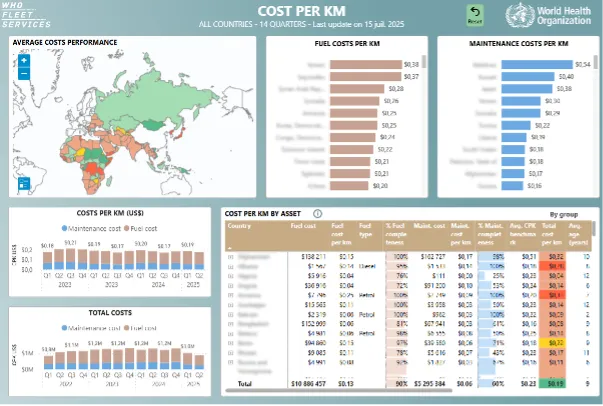Expand the table row with fuel cost $9 085

point(231,353)
